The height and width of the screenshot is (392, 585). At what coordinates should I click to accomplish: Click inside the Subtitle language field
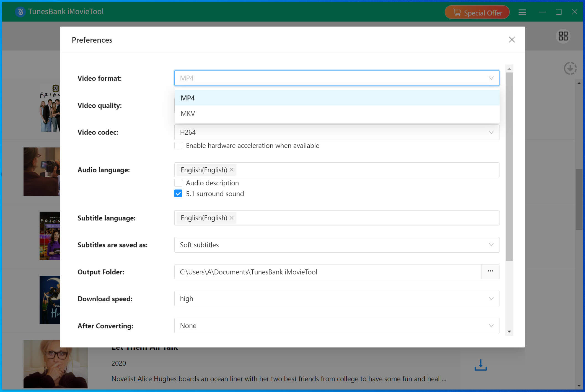point(337,218)
